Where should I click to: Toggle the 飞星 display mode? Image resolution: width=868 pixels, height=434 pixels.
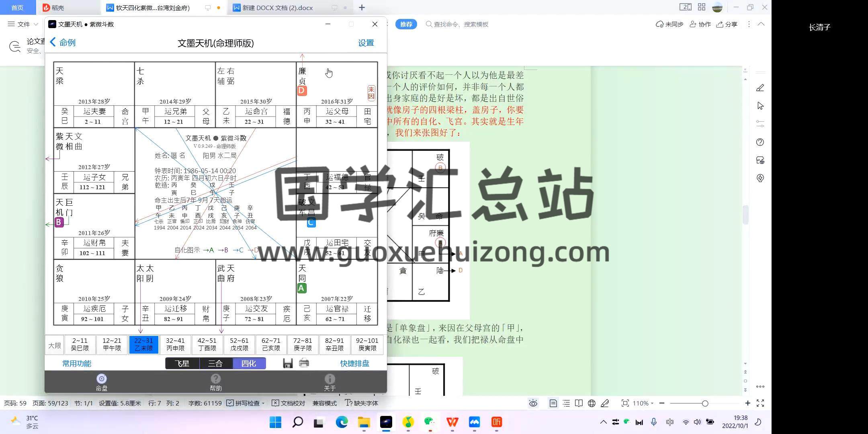182,363
